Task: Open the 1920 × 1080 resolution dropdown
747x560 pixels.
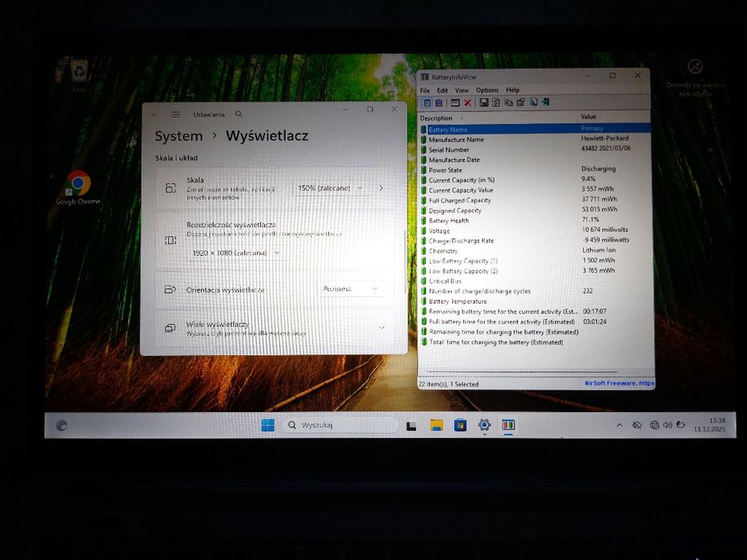Action: [236, 253]
